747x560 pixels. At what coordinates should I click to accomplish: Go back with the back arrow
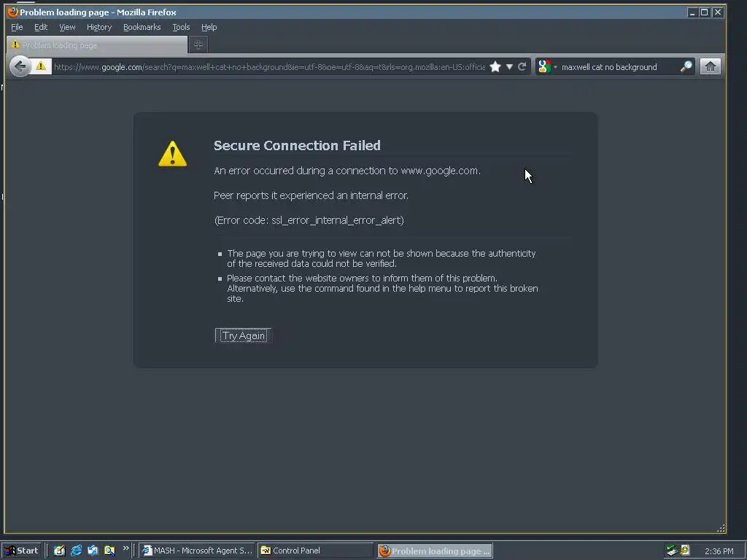click(20, 66)
